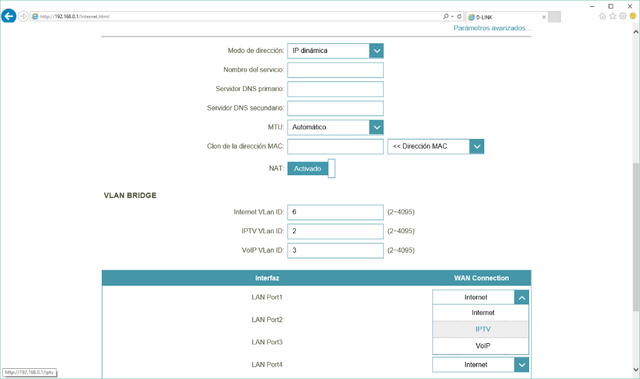Viewport: 640px width, 379px height.
Task: Click the browser forward arrow button
Action: 23,16
